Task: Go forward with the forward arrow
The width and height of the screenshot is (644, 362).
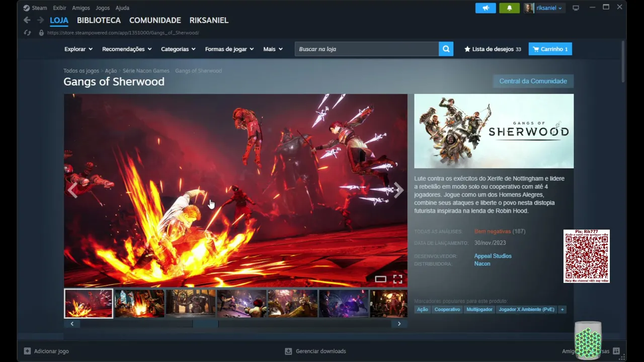Action: point(40,20)
